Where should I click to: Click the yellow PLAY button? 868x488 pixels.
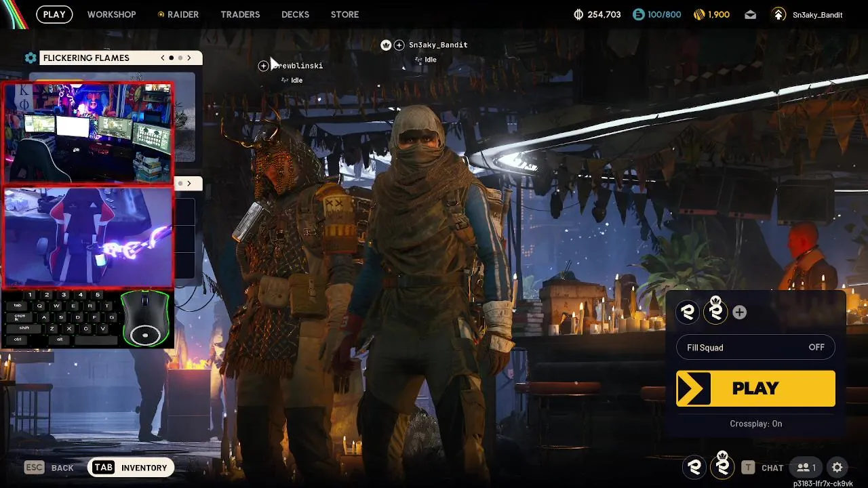pyautogui.click(x=755, y=388)
